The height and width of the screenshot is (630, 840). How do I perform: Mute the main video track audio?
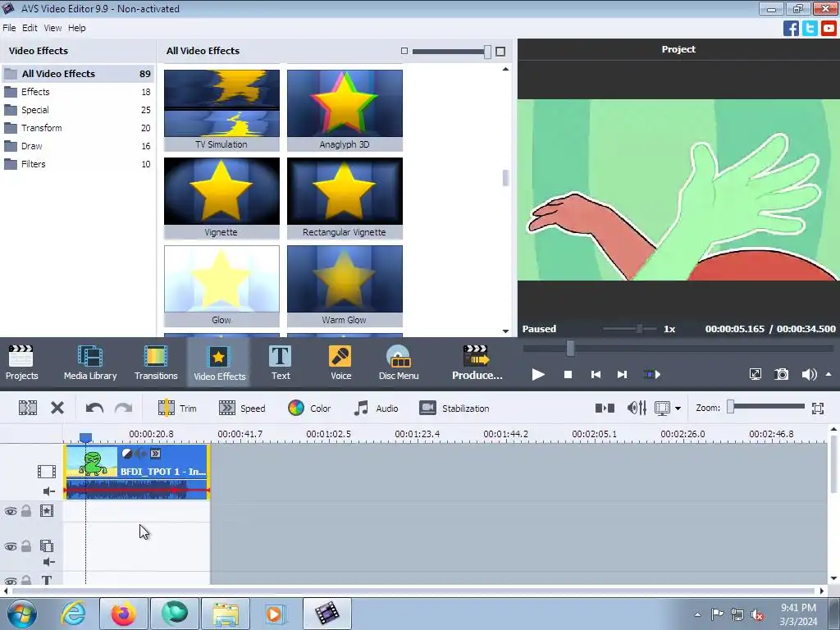(48, 491)
